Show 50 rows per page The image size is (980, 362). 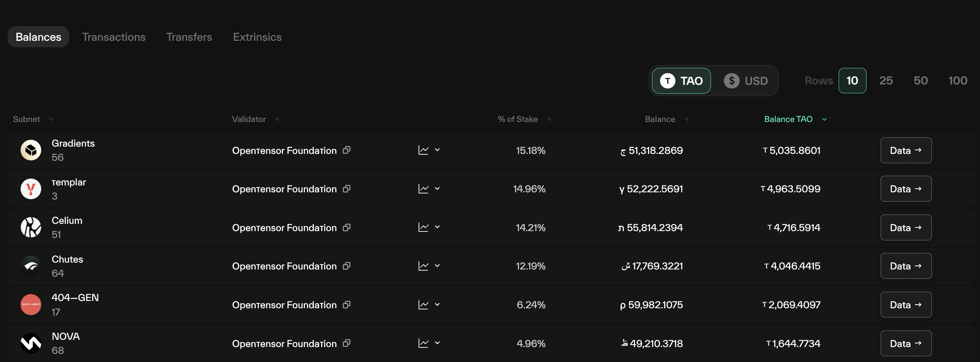(x=921, y=81)
